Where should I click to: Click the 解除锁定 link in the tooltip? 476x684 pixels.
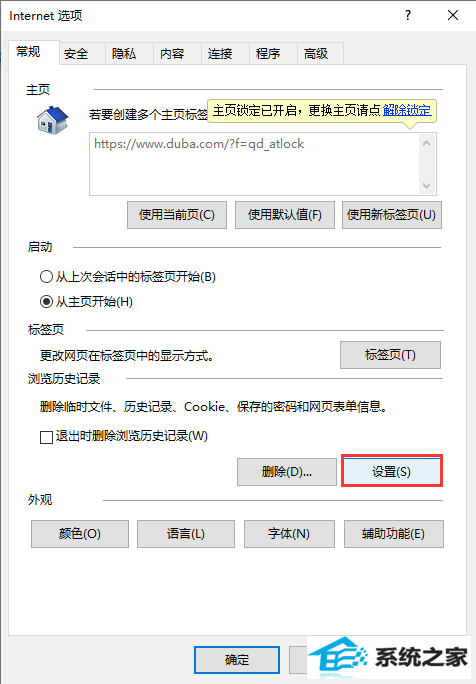click(407, 110)
